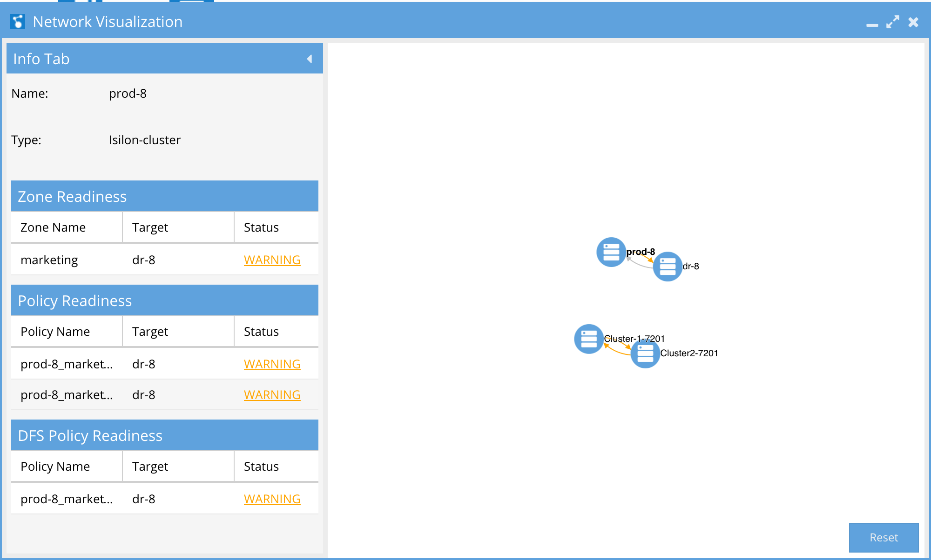Screen dimensions: 931x560
Task: Click prod-8_market... policy in DFS Policy Readiness
Action: 67,499
